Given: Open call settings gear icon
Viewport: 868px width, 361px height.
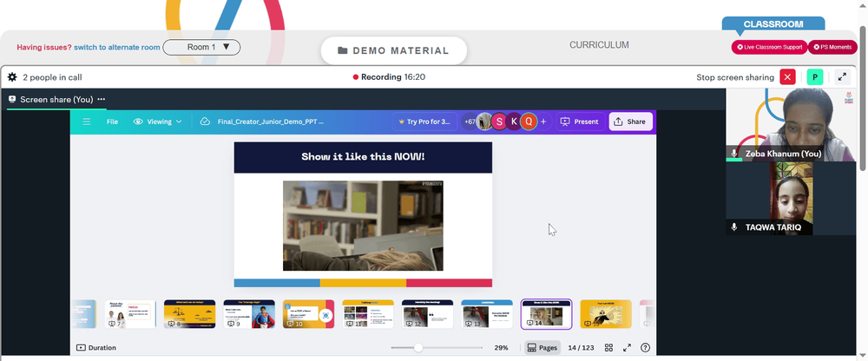Looking at the screenshot, I should pos(12,77).
